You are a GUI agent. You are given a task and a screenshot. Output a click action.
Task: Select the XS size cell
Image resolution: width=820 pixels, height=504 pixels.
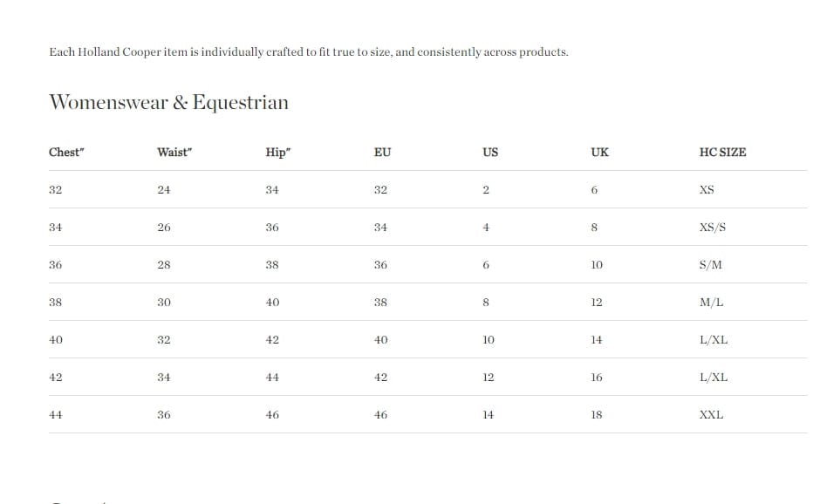pos(707,190)
